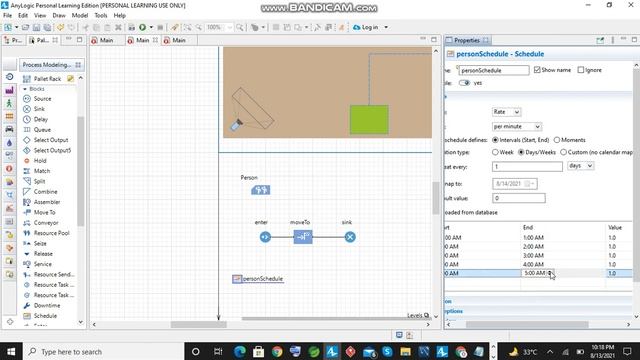
Task: Click the Delete X icon in the toolbar
Action: 118,27
